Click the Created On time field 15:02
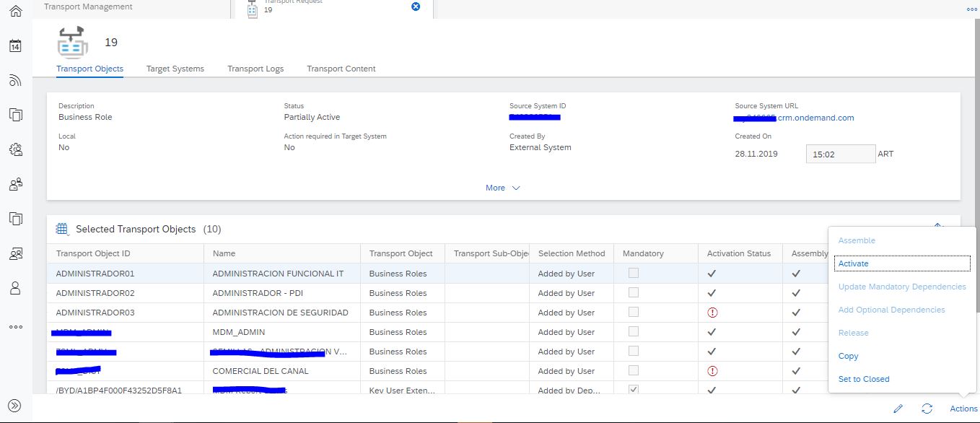This screenshot has width=980, height=423. click(839, 154)
